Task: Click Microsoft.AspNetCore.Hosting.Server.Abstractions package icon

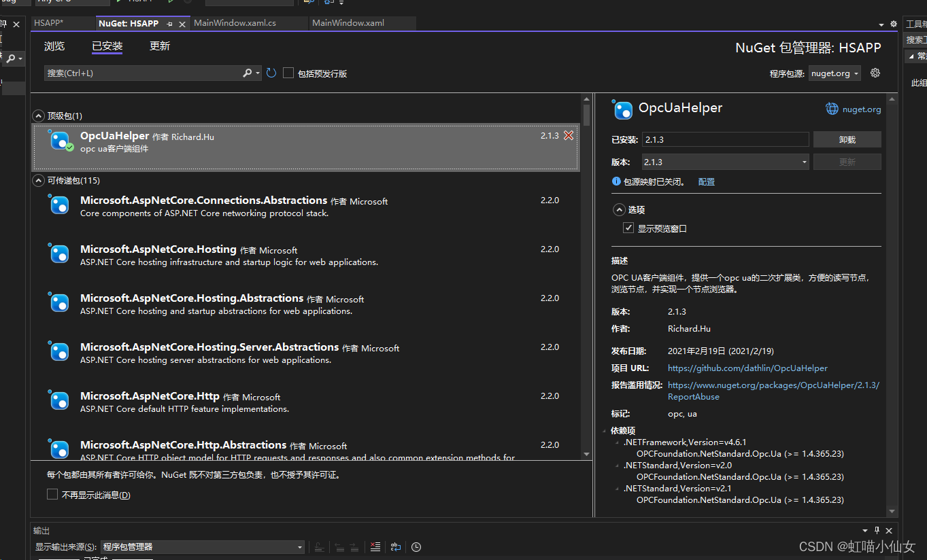Action: [59, 351]
